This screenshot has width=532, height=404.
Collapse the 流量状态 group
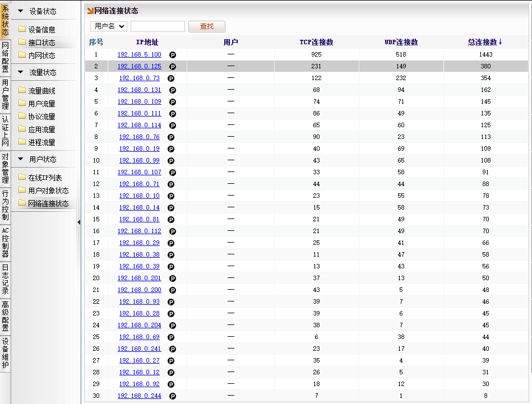21,72
